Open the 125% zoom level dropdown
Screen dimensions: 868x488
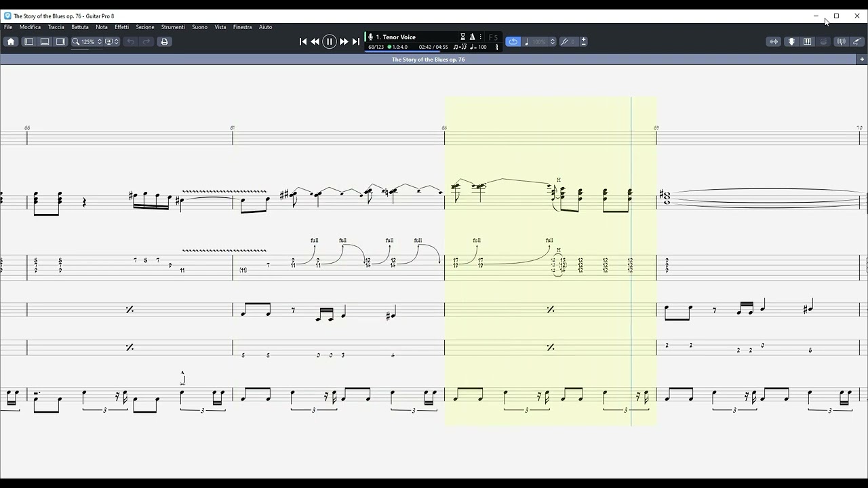[87, 41]
